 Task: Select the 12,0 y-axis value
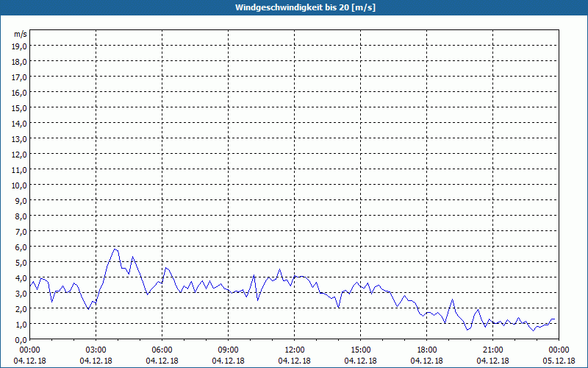coord(20,155)
